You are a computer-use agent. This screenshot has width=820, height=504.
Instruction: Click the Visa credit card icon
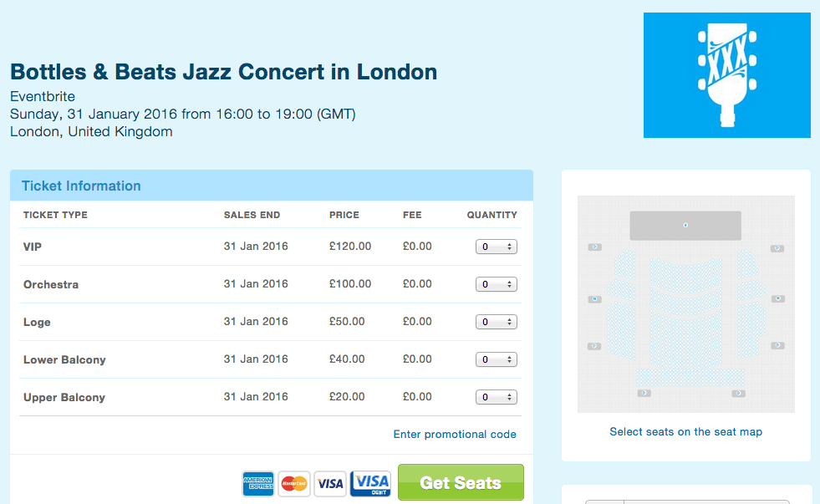(x=330, y=484)
